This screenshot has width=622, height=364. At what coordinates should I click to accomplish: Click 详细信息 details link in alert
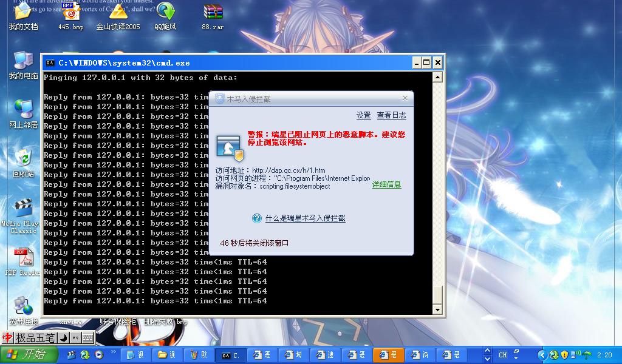pos(387,184)
